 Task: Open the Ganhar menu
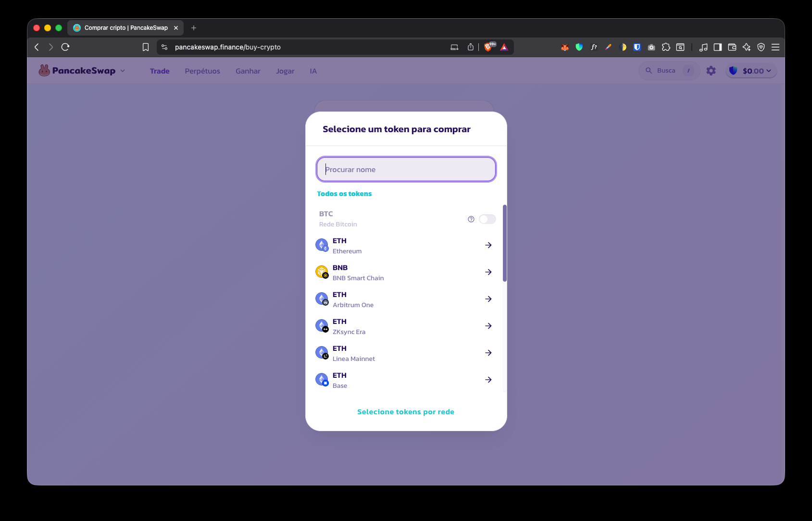coord(248,71)
